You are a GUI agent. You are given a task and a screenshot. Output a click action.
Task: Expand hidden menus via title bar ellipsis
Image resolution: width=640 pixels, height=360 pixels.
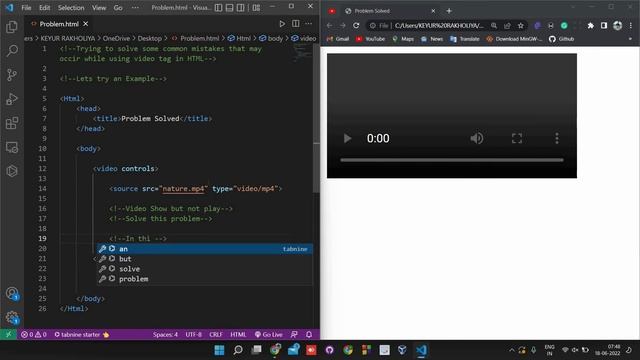coord(135,8)
